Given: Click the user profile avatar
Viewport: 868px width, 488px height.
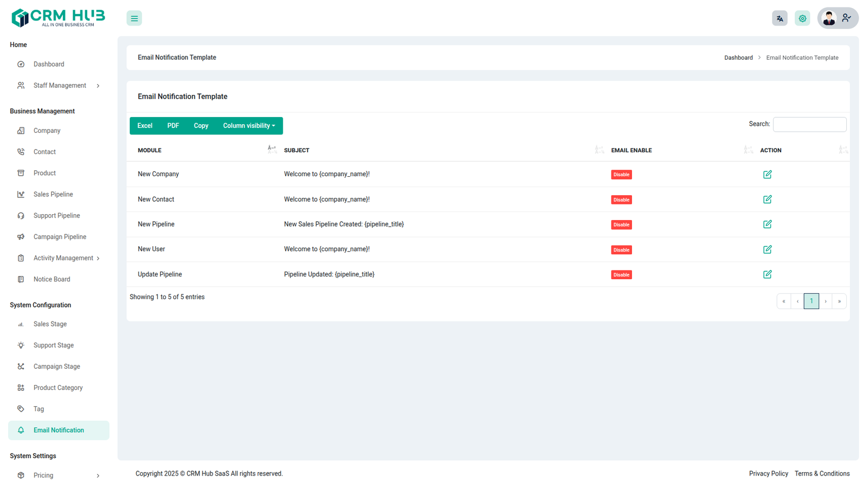Looking at the screenshot, I should [x=829, y=18].
